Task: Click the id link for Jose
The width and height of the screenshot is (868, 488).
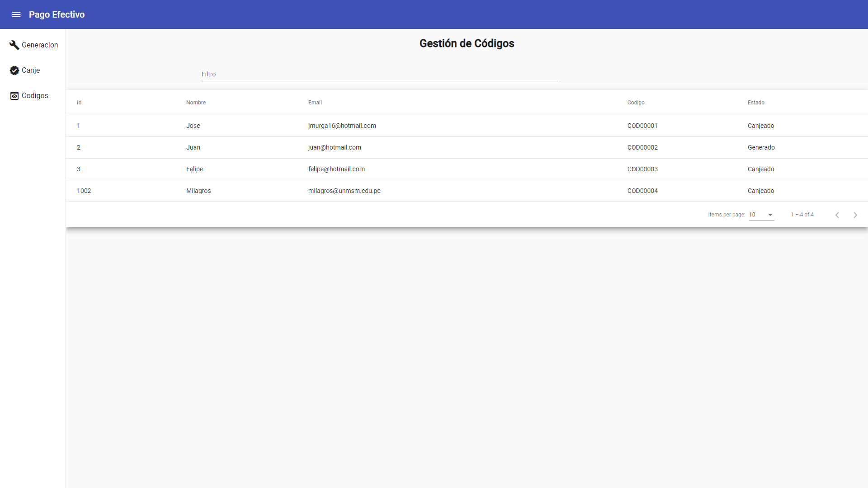Action: pos(79,126)
